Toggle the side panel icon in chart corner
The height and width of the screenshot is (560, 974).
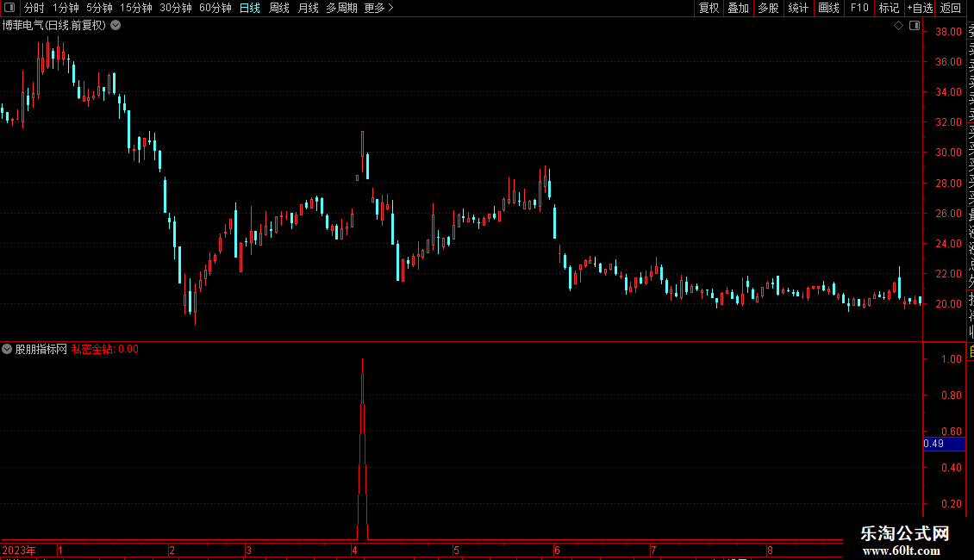click(915, 26)
